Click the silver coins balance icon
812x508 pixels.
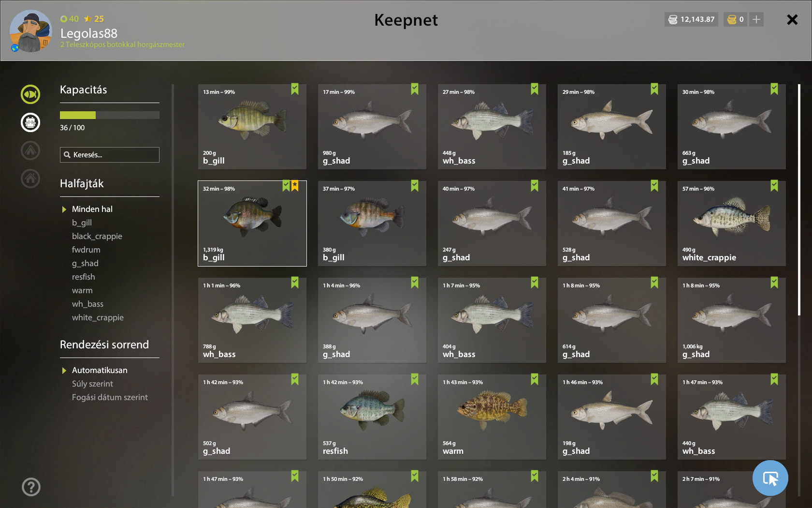pos(673,19)
